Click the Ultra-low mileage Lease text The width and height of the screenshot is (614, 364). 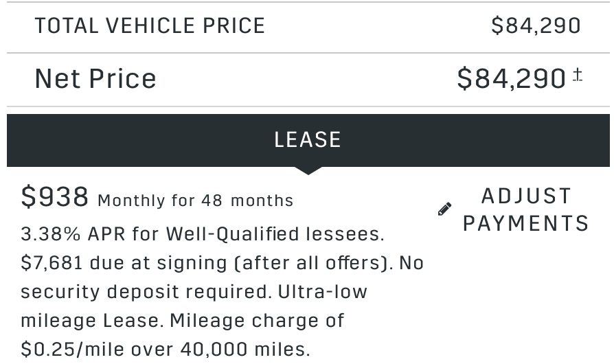point(194,306)
